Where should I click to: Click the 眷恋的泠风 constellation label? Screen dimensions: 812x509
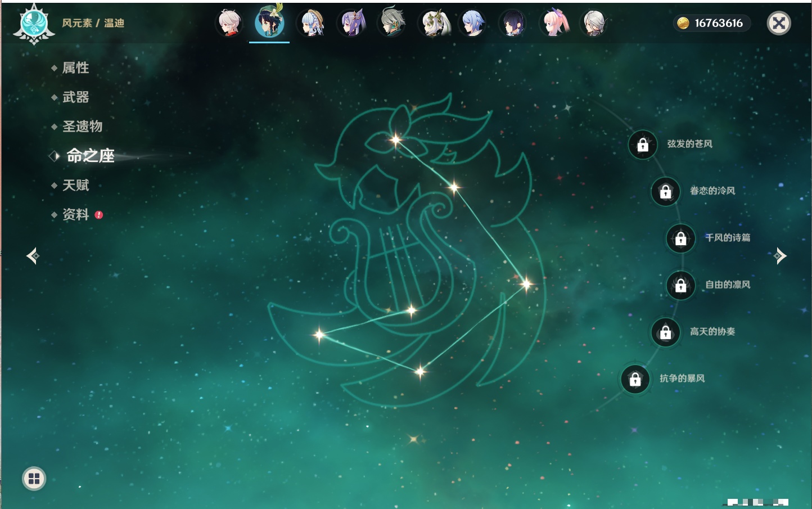(712, 191)
